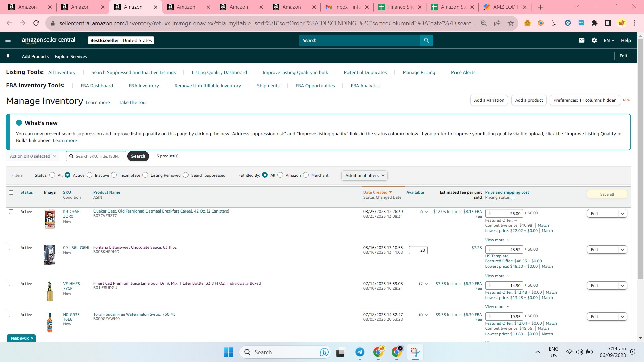The image size is (644, 362).
Task: Click the Pricing status info icon
Action: (x=513, y=198)
